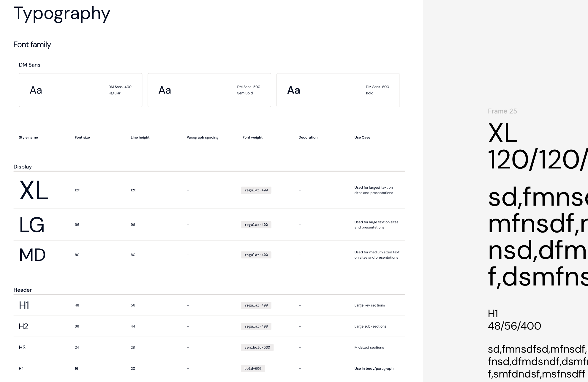Select the Font family heading
The image size is (588, 382).
coord(32,45)
